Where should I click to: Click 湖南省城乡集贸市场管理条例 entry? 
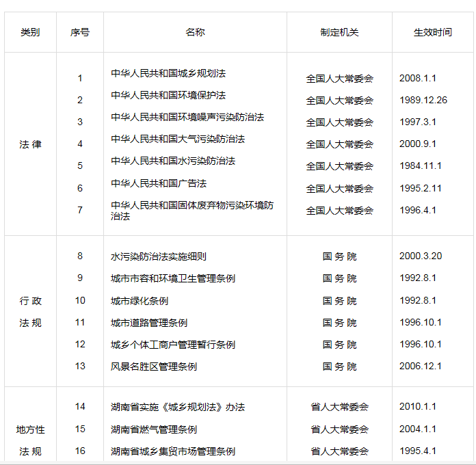(x=173, y=451)
